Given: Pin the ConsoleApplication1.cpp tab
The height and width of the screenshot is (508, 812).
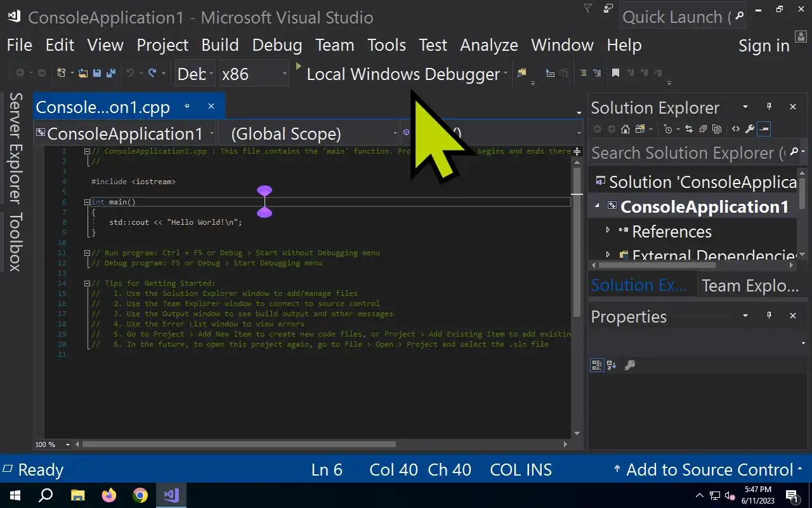Looking at the screenshot, I should coord(187,106).
